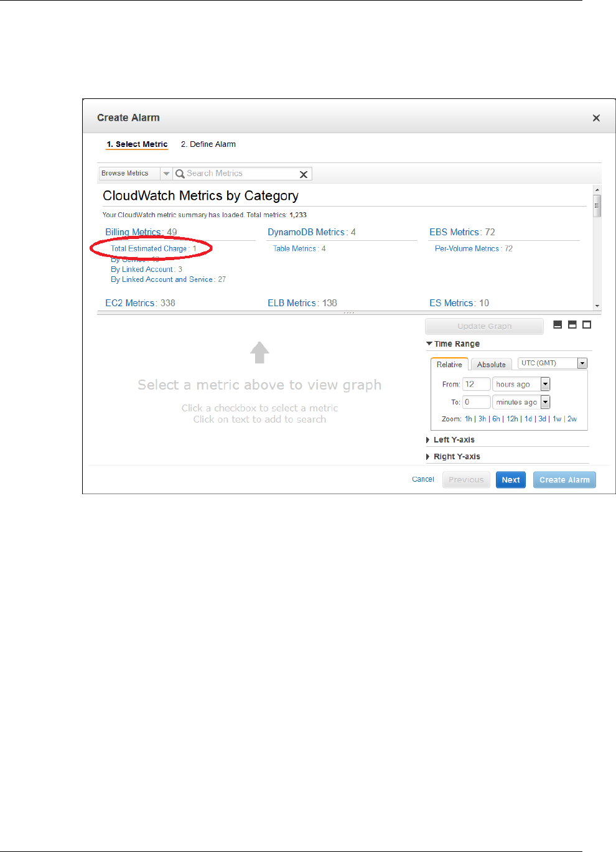Close the Create Alarm dialog

coord(596,118)
